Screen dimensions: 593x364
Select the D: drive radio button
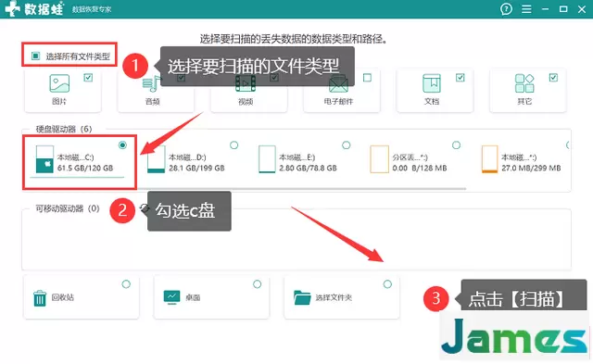(x=234, y=145)
